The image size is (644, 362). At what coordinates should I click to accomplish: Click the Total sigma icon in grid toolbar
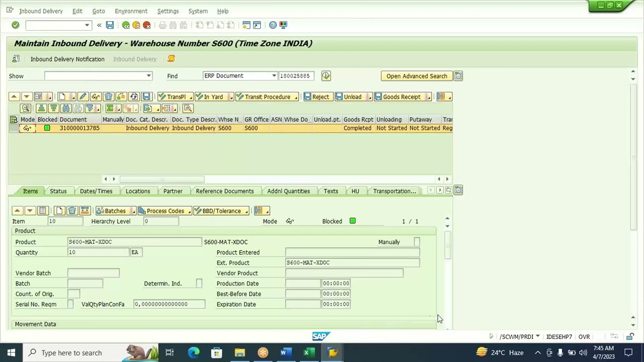tap(110, 108)
